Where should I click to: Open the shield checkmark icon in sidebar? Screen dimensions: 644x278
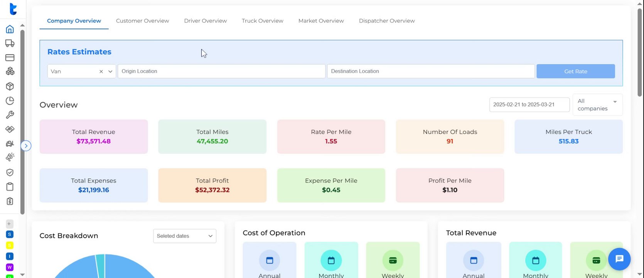10,172
